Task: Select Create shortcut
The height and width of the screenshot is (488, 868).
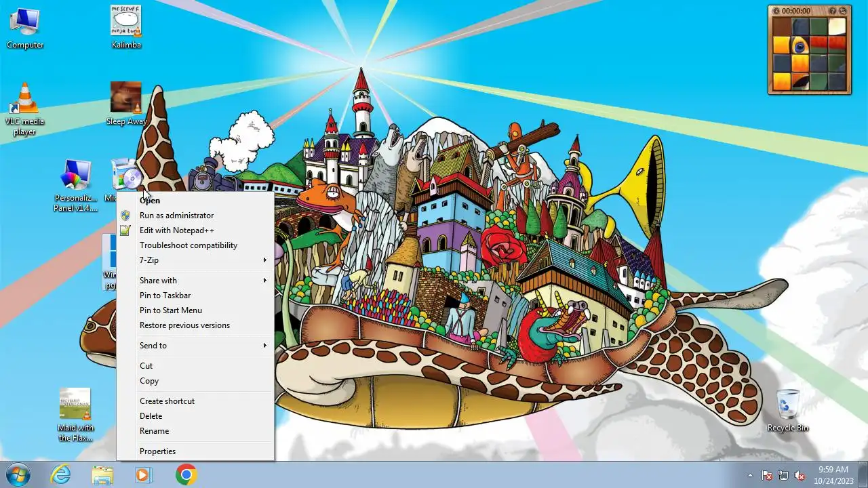Action: (195, 401)
